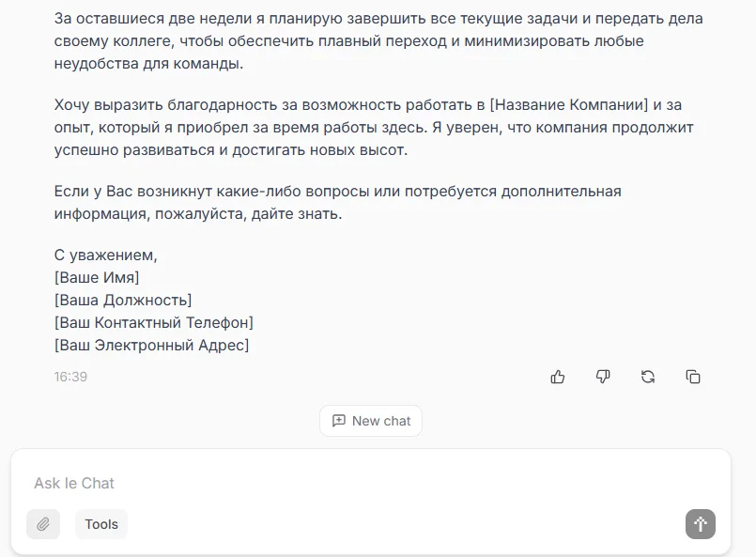756x557 pixels.
Task: Click the 16:39 message timestamp
Action: point(69,377)
